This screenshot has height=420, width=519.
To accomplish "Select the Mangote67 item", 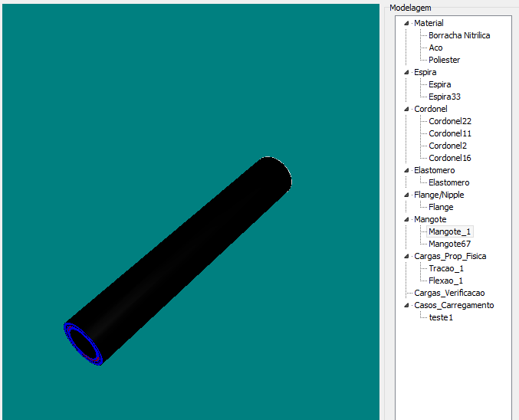I will (x=449, y=244).
